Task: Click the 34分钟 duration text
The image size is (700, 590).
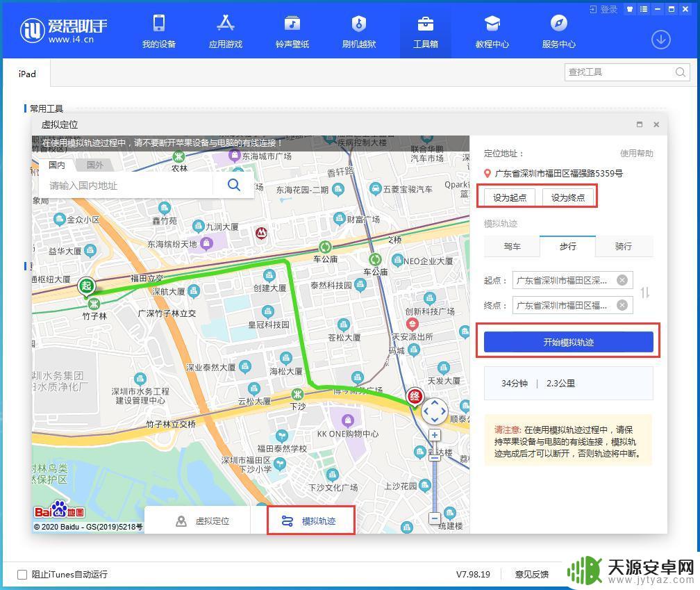Action: pos(515,383)
